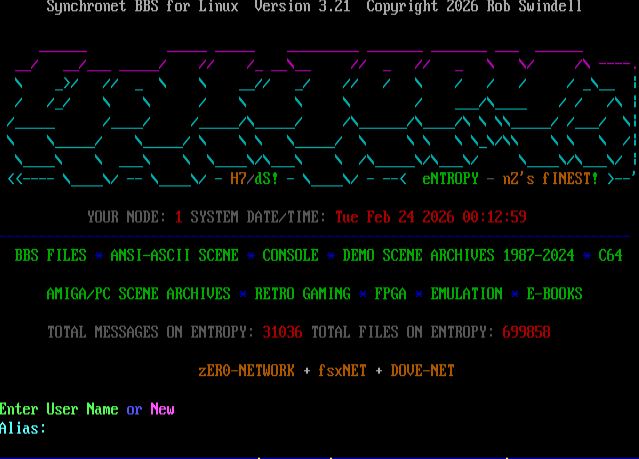Click the Enter User Name text
This screenshot has width=639, height=459.
[59, 409]
